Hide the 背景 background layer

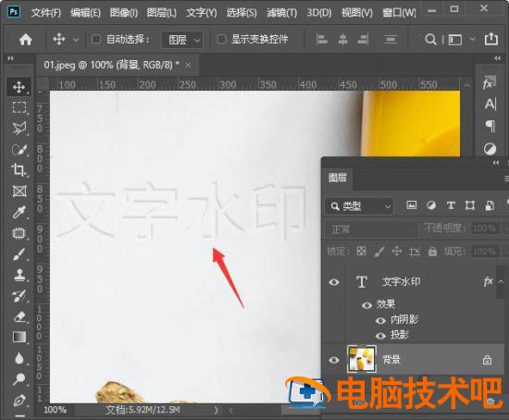pyautogui.click(x=334, y=360)
